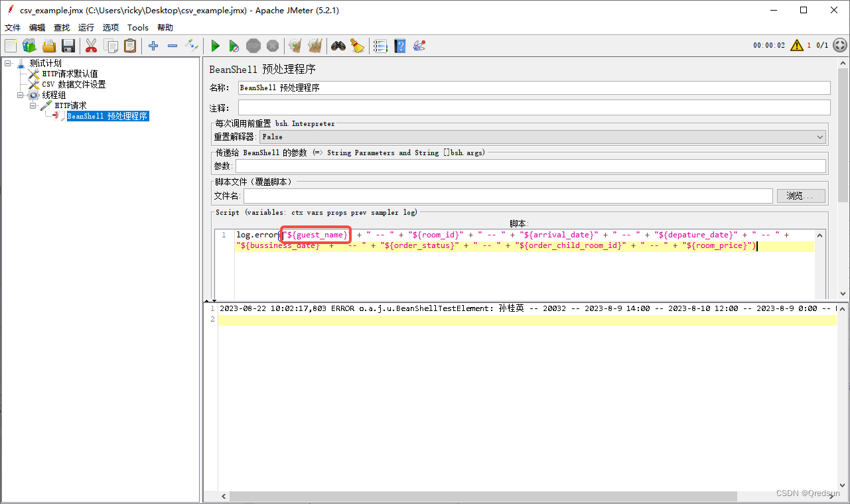Open the 帮助 menu
Image resolution: width=850 pixels, height=504 pixels.
[165, 27]
